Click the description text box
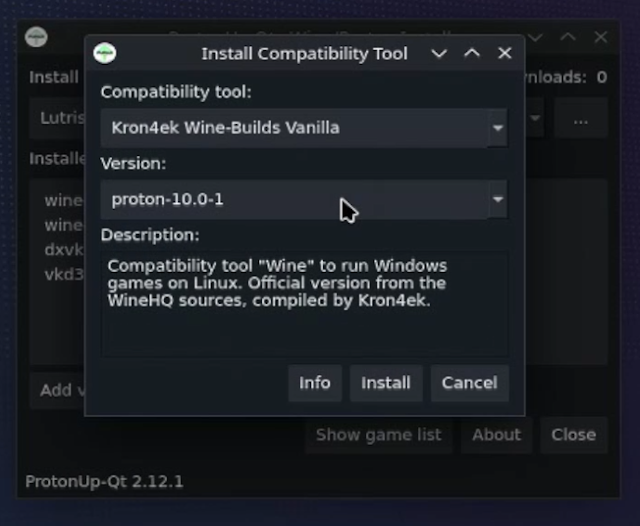 pyautogui.click(x=304, y=304)
